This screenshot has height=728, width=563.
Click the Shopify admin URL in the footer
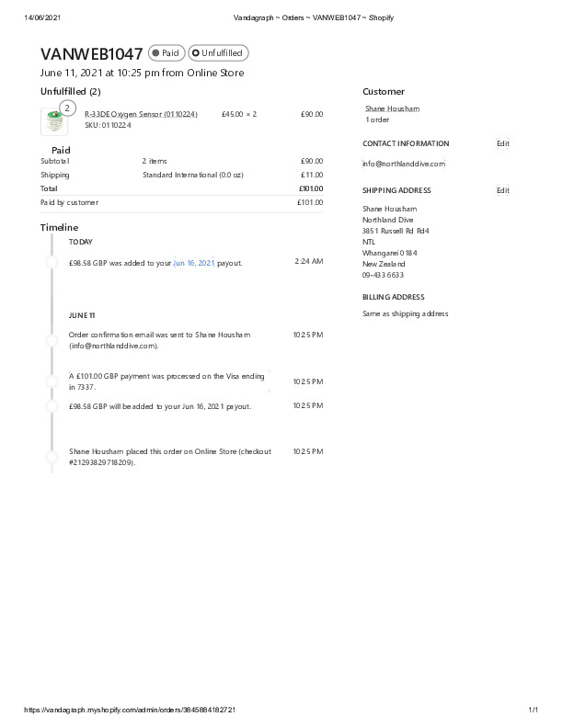(130, 710)
